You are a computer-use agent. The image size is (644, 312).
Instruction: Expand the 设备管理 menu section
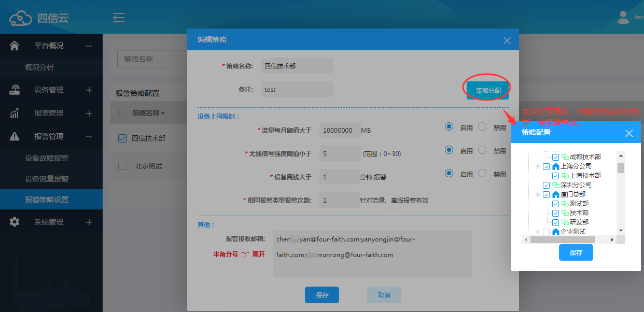pos(89,90)
